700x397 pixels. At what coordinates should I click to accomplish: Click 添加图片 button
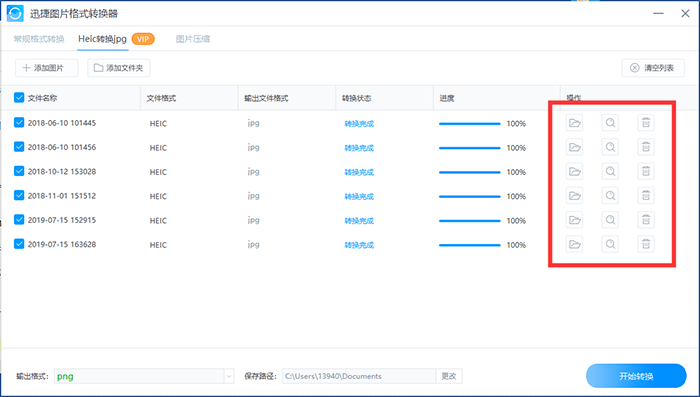pyautogui.click(x=46, y=68)
